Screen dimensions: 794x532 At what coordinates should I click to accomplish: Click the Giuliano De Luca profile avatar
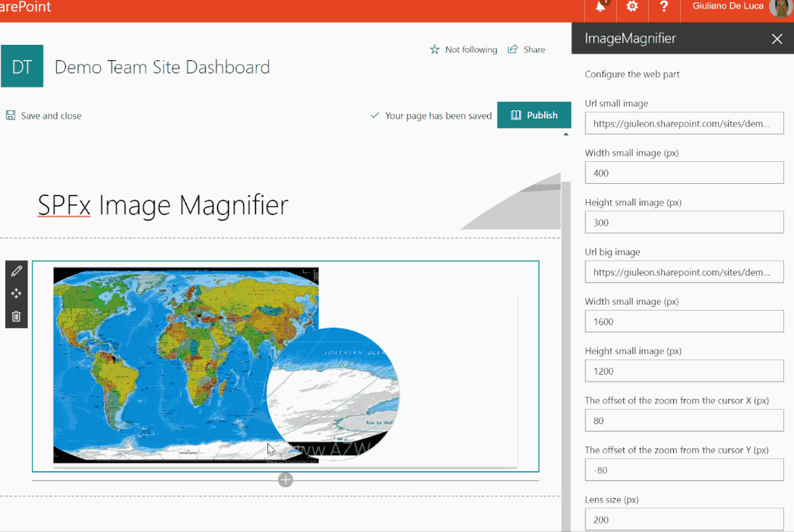[x=780, y=9]
